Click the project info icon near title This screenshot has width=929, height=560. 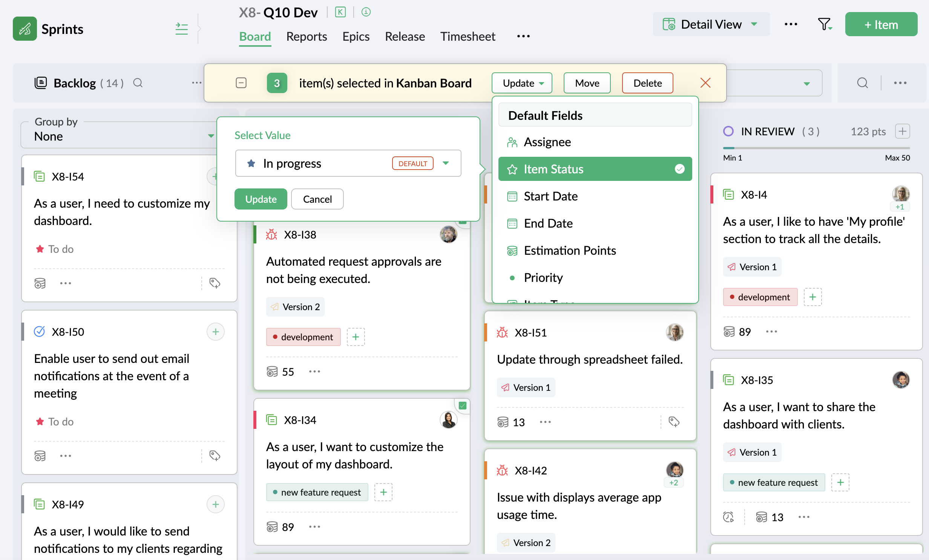(x=366, y=12)
